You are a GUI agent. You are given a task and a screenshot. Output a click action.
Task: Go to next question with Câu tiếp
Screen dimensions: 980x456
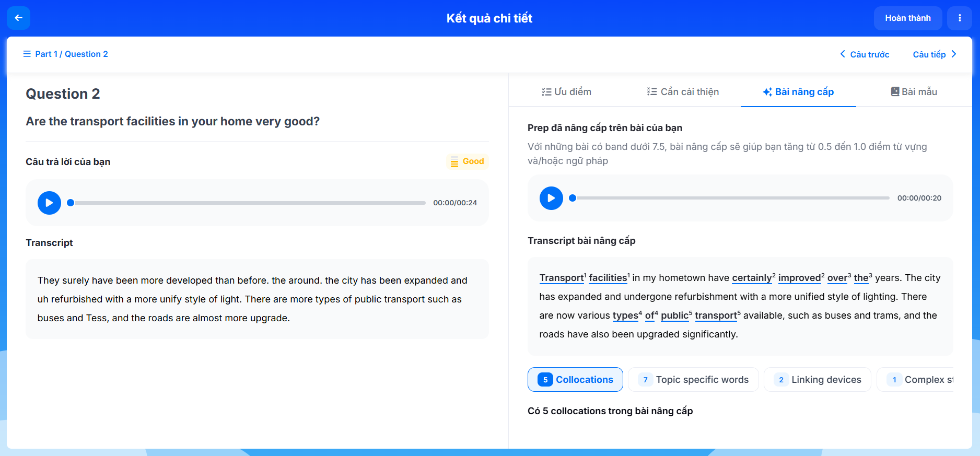(934, 54)
